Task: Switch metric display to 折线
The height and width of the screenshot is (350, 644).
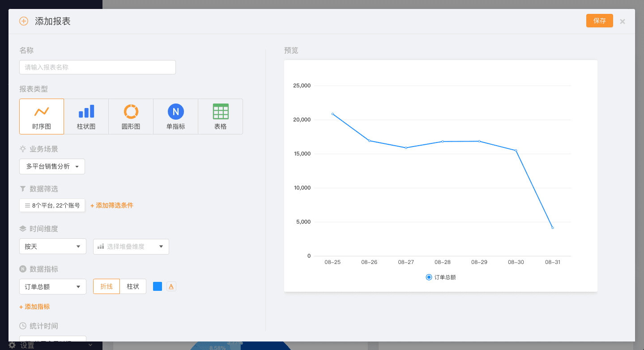Action: 107,286
